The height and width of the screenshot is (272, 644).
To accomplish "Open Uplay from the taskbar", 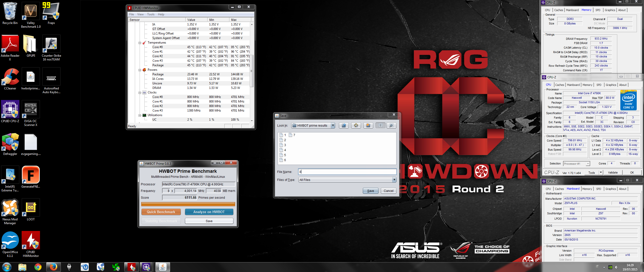I will coord(85,267).
